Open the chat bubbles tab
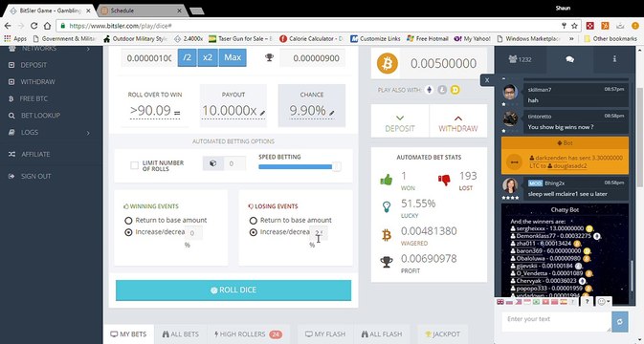Screen dimensions: 644x344 point(569,59)
